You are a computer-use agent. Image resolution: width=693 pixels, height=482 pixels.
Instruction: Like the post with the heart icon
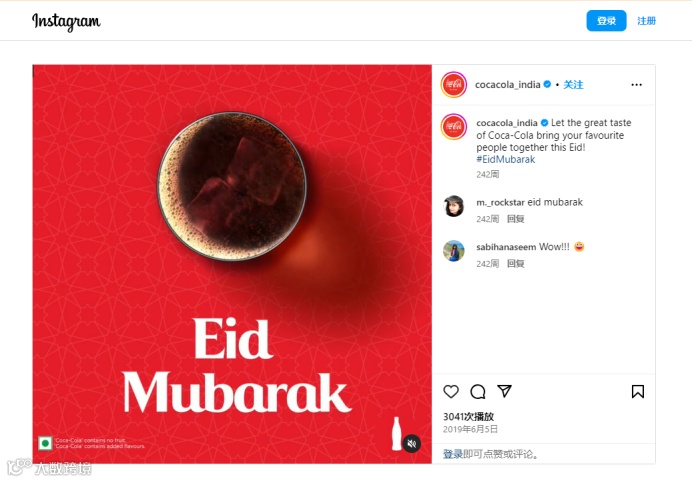point(451,391)
